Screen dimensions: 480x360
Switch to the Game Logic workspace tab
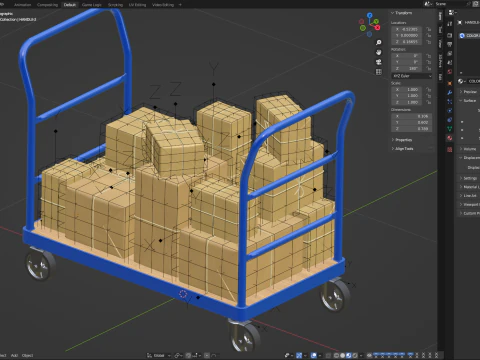[92, 5]
